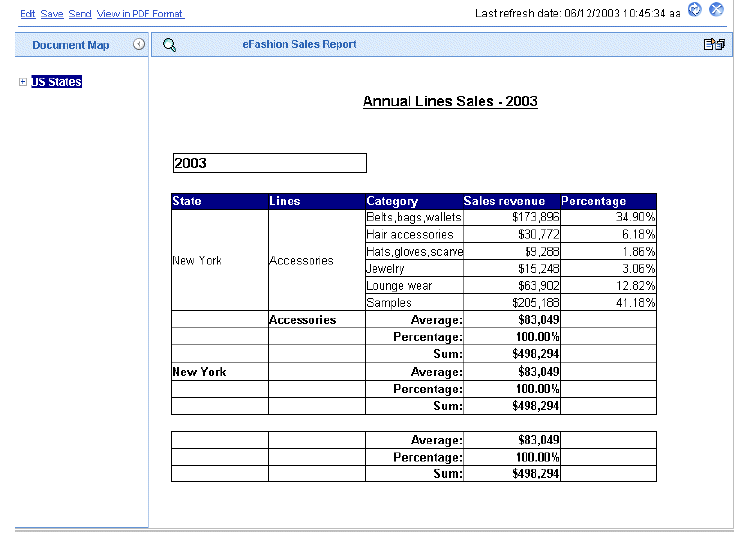The image size is (744, 541).
Task: Click the 6.18% percentage cell
Action: click(x=609, y=234)
